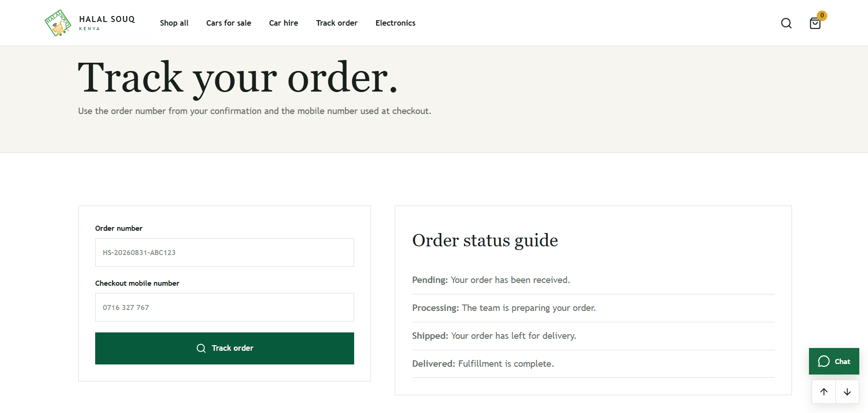Click the cart count badge showing 0

[822, 16]
